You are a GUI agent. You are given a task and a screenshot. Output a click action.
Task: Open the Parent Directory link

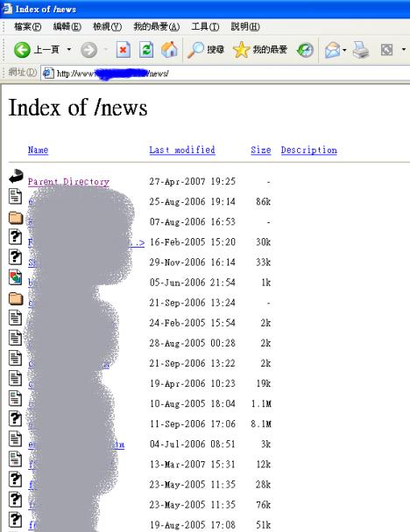[x=68, y=182]
